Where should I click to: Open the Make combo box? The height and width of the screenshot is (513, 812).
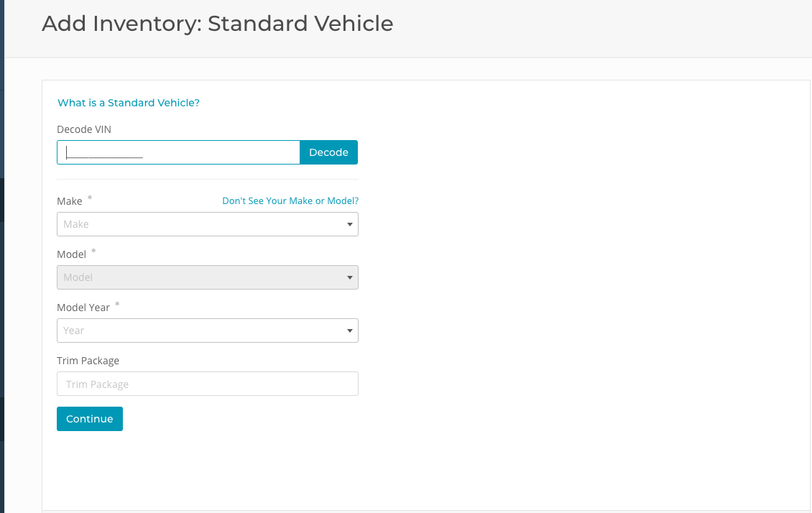coord(201,224)
